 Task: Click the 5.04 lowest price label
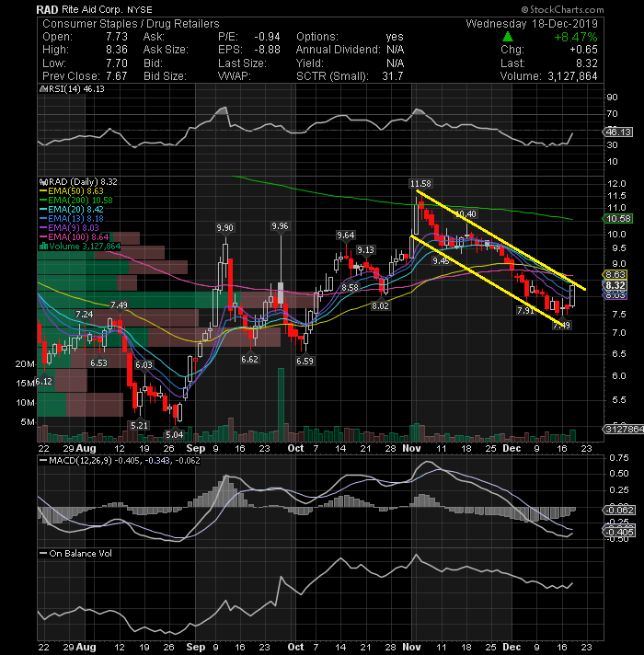175,435
